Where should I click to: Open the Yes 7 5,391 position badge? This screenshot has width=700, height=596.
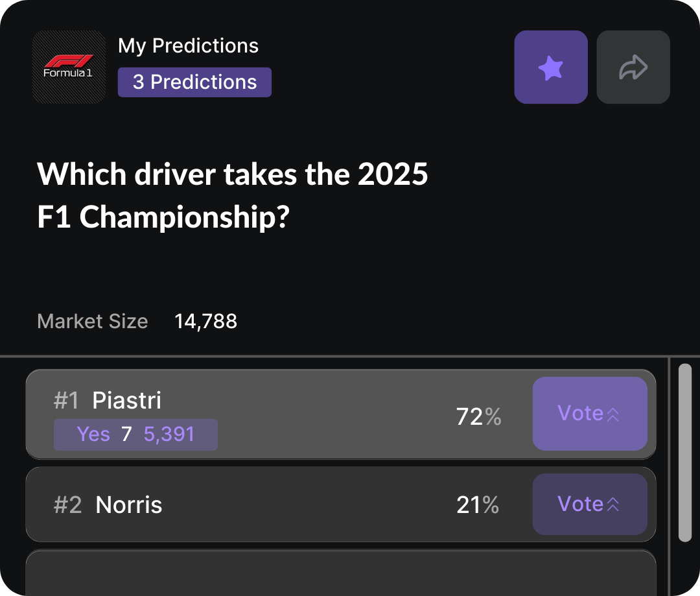pos(135,434)
